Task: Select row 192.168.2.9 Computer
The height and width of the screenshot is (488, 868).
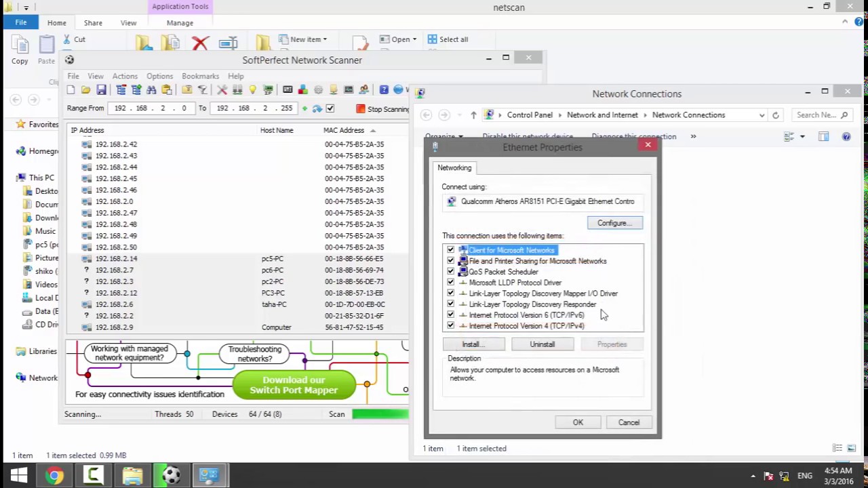Action: (238, 327)
